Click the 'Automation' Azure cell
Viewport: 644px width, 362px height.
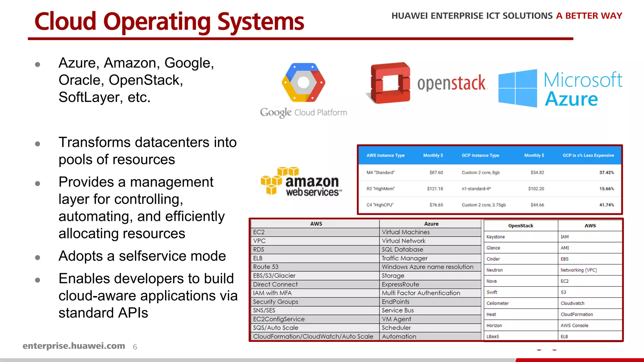point(430,337)
